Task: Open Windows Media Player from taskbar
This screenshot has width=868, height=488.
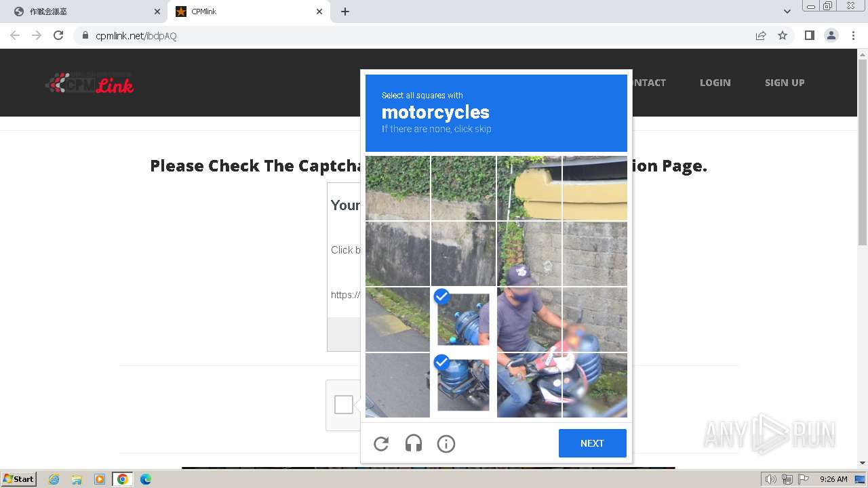Action: 100,479
